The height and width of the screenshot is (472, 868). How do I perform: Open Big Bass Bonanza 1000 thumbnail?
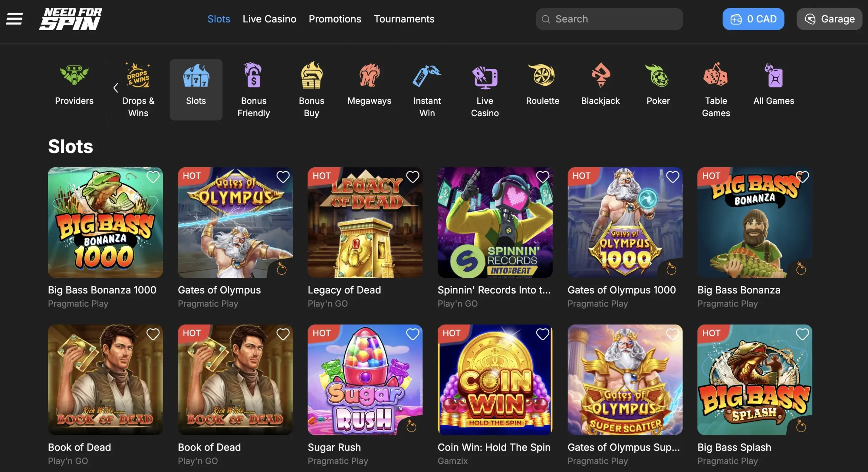105,222
